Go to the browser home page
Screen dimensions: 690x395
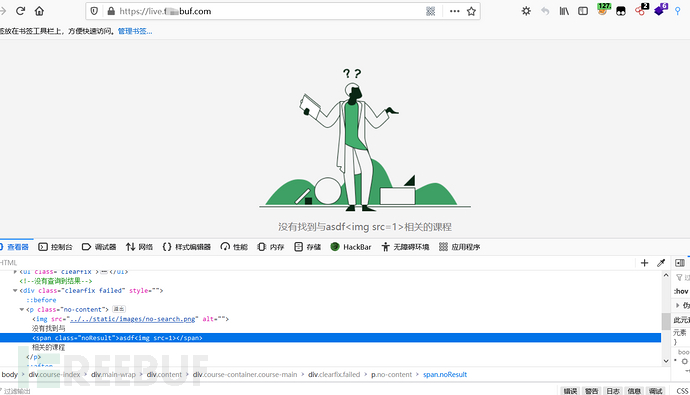(39, 11)
